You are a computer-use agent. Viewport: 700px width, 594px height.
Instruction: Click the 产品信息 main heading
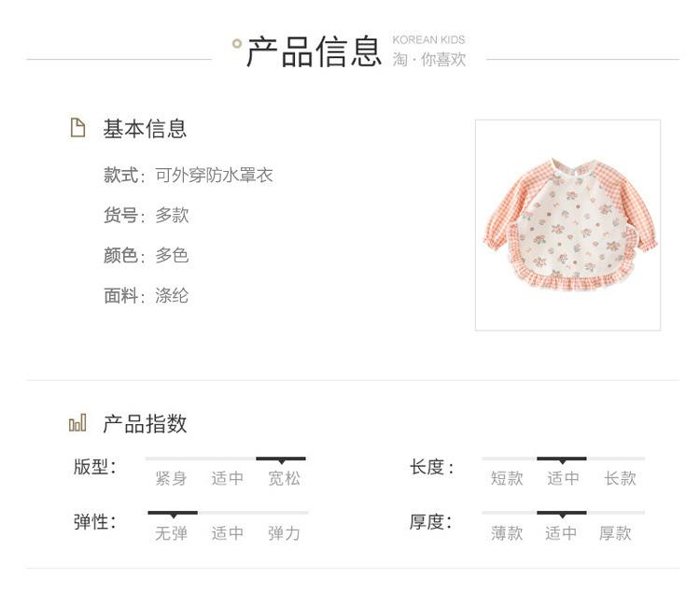coord(315,51)
